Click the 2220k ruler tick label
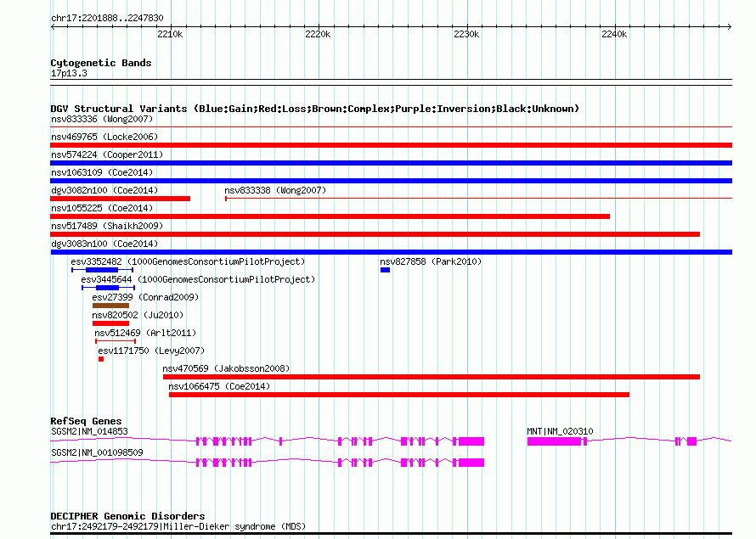 click(319, 34)
